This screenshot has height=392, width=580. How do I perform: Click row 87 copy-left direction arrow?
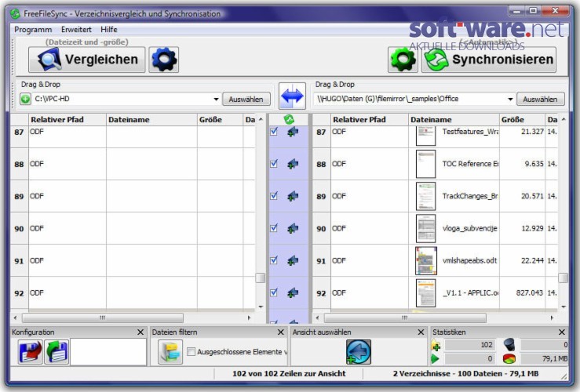[x=293, y=132]
